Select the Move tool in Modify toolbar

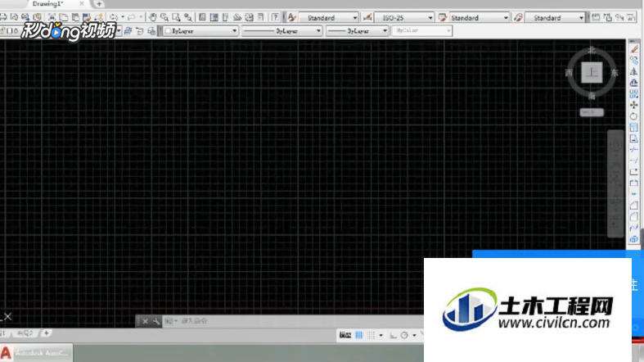[634, 105]
